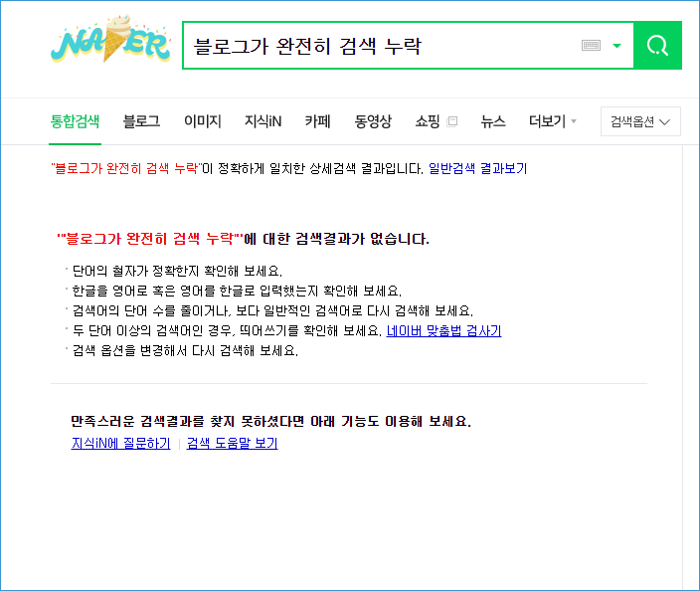
Task: Click the tip 검색어의 단어 수를 줄이거나
Action: click(x=272, y=310)
